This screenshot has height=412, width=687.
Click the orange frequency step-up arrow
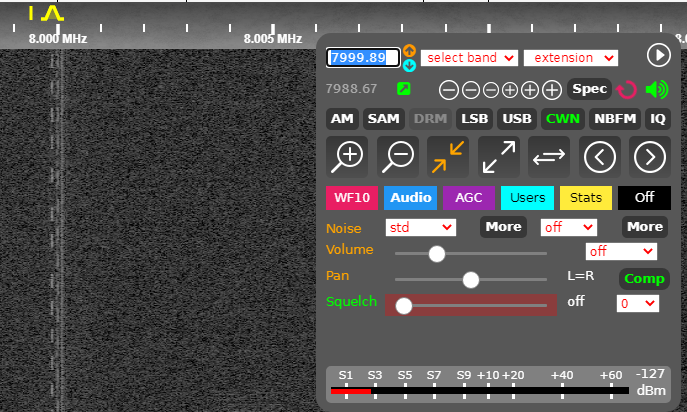point(409,51)
